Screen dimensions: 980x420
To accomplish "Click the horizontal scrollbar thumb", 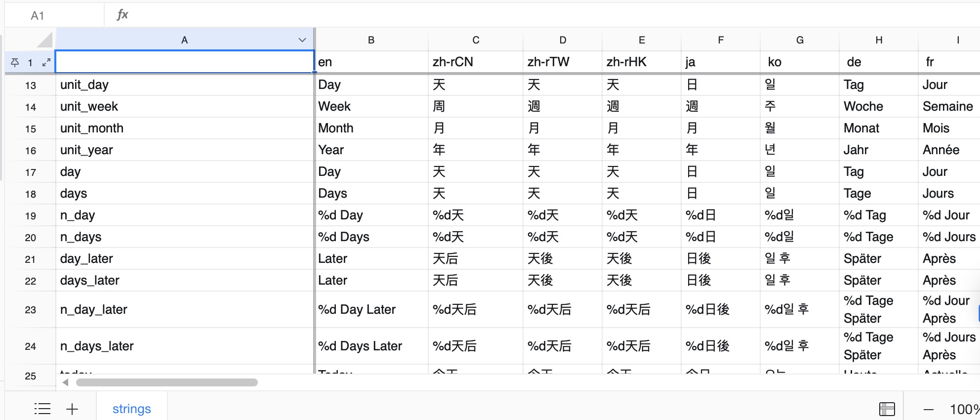I will [167, 382].
